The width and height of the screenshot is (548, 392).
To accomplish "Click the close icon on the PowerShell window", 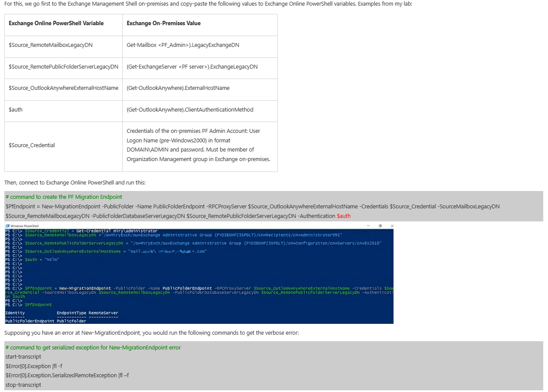I will 391,226.
